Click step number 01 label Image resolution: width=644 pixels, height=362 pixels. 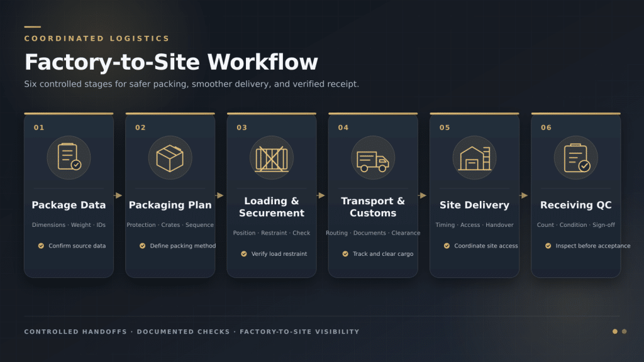(x=39, y=128)
